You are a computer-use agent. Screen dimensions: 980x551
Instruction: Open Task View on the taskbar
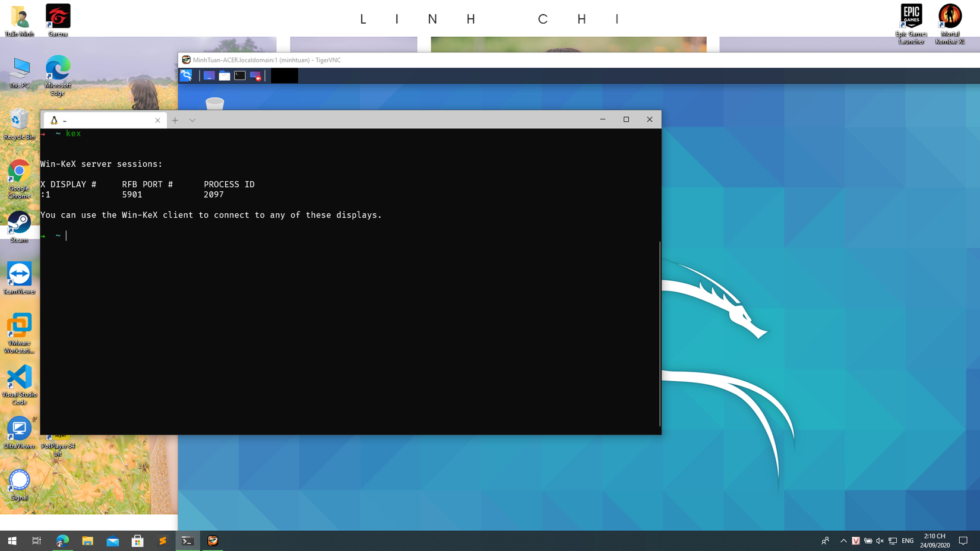tap(37, 541)
